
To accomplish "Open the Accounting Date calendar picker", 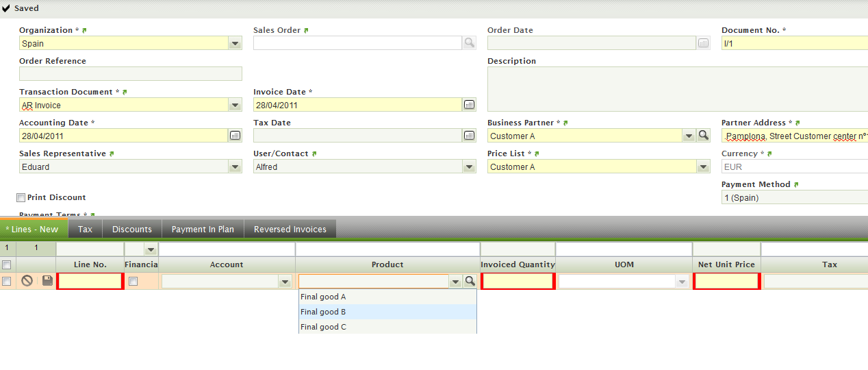I will tap(235, 136).
